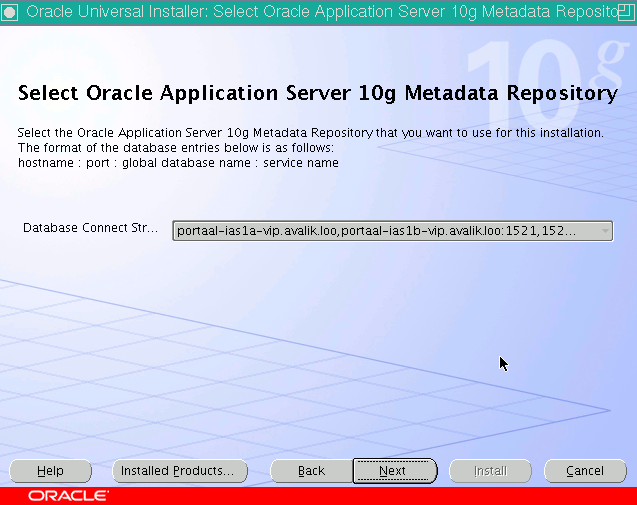637x505 pixels.
Task: Click the text 'The format of the database entries below'
Action: [x=138, y=147]
